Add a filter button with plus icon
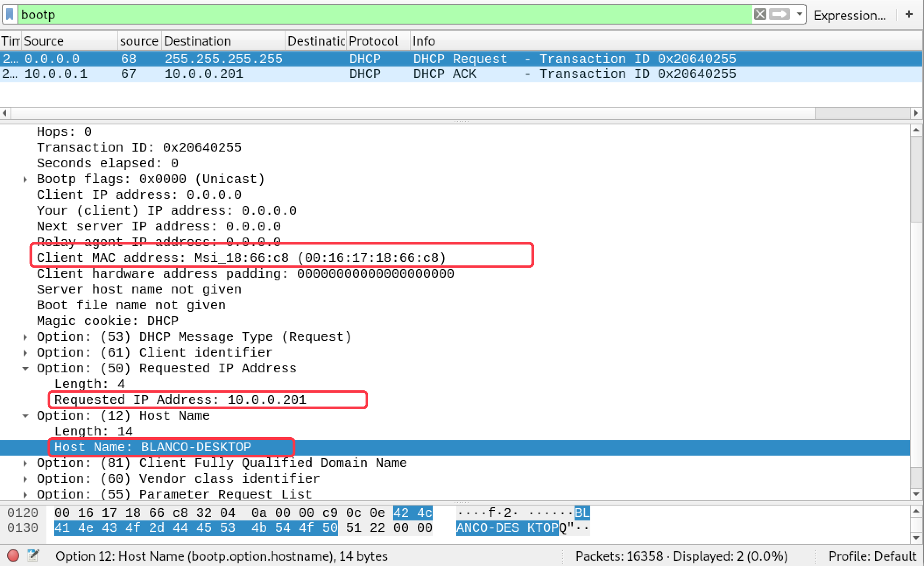 pos(909,14)
